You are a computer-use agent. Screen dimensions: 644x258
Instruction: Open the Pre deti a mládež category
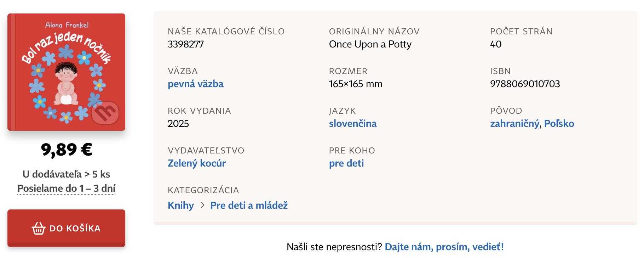[x=249, y=206]
